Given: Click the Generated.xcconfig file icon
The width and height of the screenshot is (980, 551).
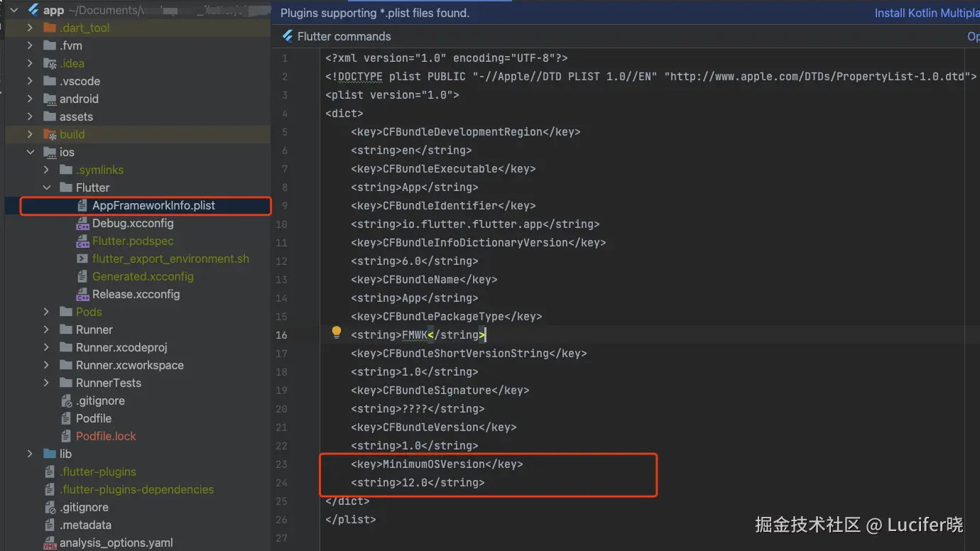Looking at the screenshot, I should (x=82, y=276).
